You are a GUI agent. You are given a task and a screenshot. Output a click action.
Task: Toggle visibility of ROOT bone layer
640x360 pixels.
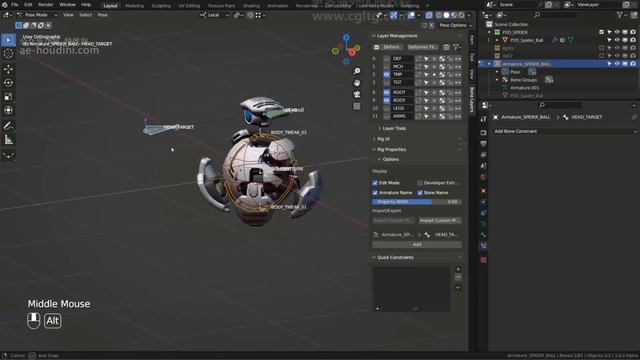[387, 92]
